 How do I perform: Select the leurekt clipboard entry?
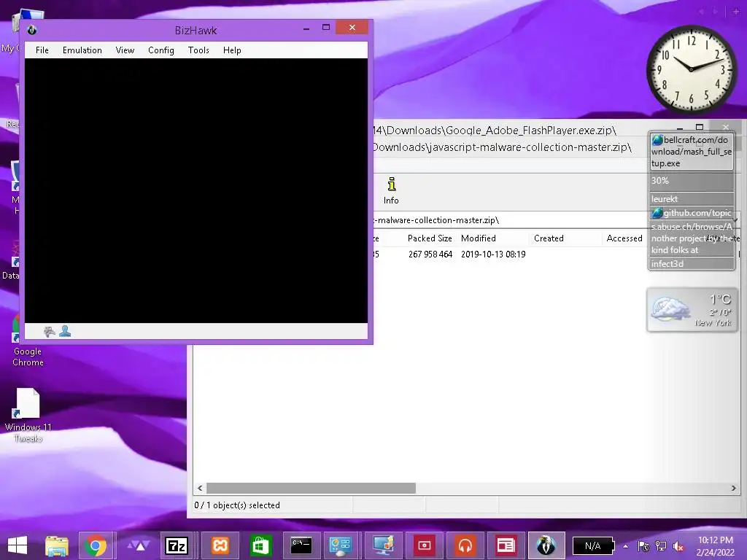point(692,199)
